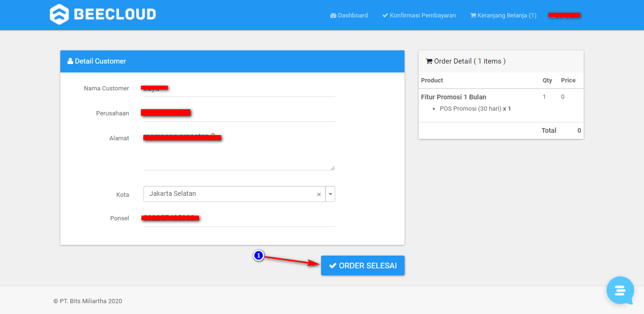Click the Alamat textarea resize handle
The width and height of the screenshot is (644, 314).
pyautogui.click(x=332, y=168)
